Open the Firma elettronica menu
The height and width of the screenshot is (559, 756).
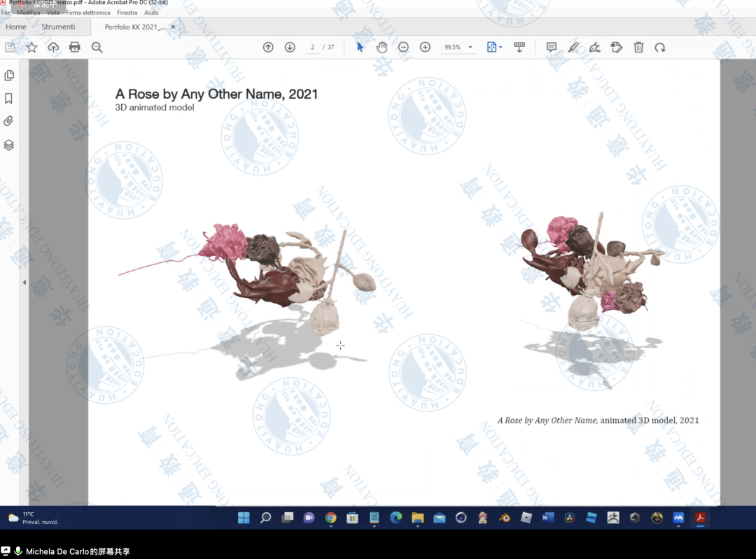(x=87, y=13)
